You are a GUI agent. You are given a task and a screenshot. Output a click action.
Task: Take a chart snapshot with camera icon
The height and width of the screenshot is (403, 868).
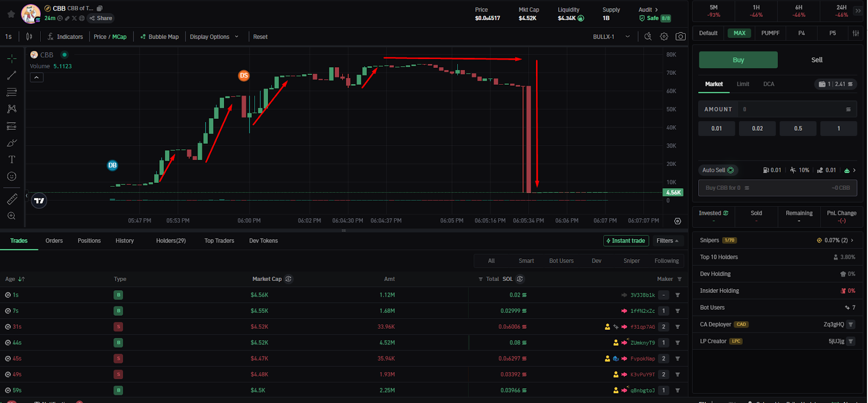(x=680, y=36)
